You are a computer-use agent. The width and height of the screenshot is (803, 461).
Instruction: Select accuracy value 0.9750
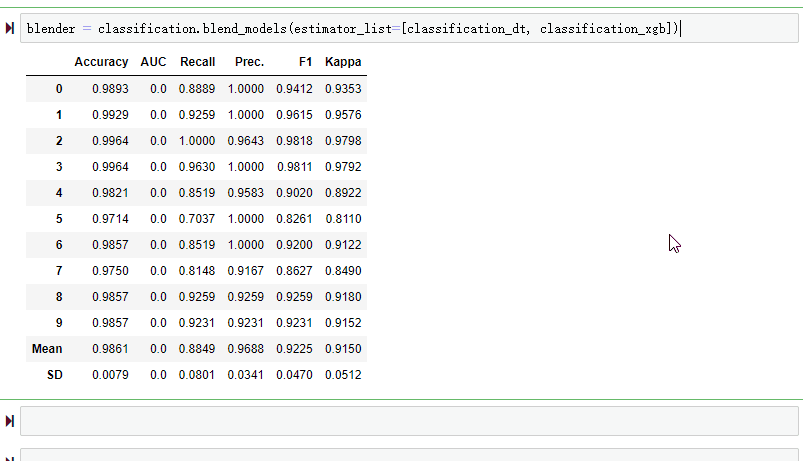[110, 271]
